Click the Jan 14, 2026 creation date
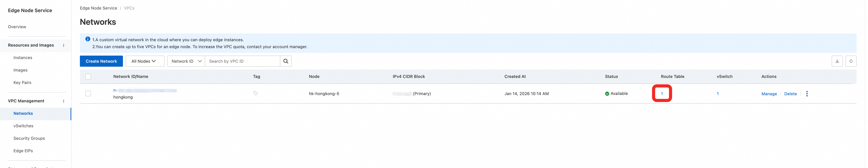The height and width of the screenshot is (168, 868). tap(526, 94)
